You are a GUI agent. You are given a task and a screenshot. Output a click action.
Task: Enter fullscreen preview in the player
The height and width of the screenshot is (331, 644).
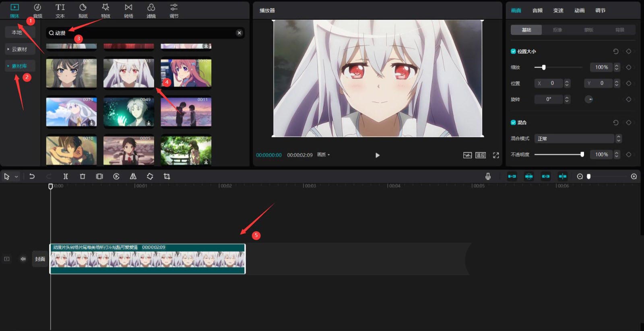(496, 155)
